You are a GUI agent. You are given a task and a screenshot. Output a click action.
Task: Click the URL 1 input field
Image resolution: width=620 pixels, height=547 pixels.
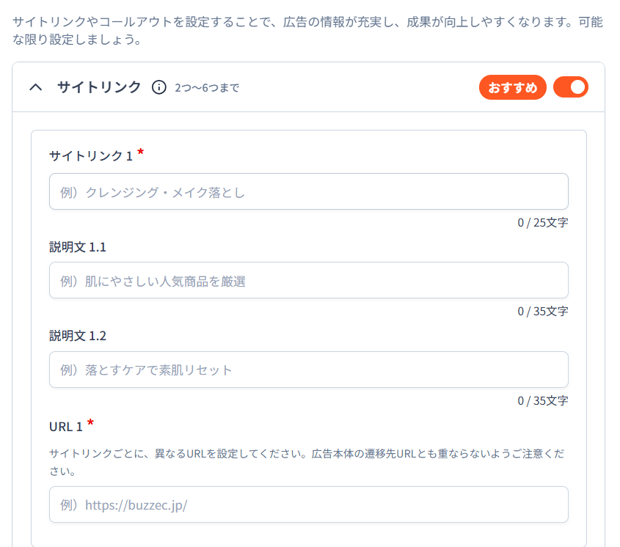308,505
